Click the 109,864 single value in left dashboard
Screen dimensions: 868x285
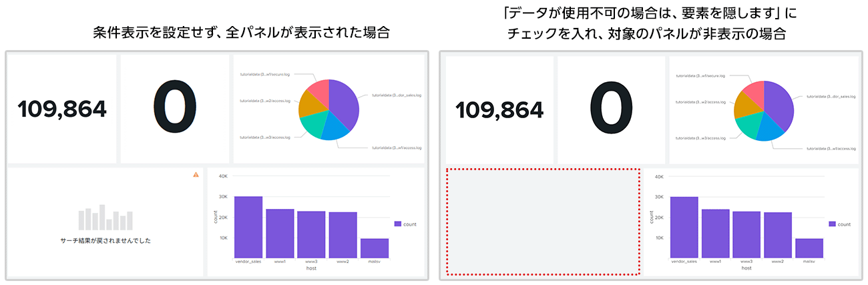61,109
